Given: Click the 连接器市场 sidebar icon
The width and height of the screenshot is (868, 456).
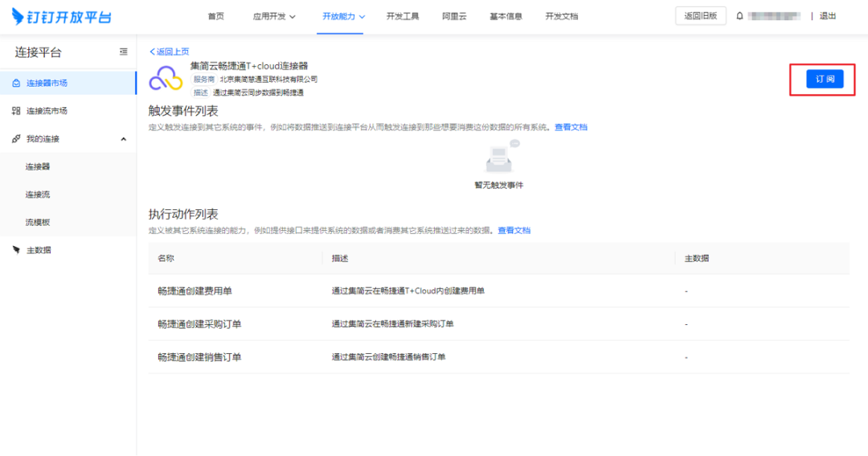Looking at the screenshot, I should (x=16, y=83).
